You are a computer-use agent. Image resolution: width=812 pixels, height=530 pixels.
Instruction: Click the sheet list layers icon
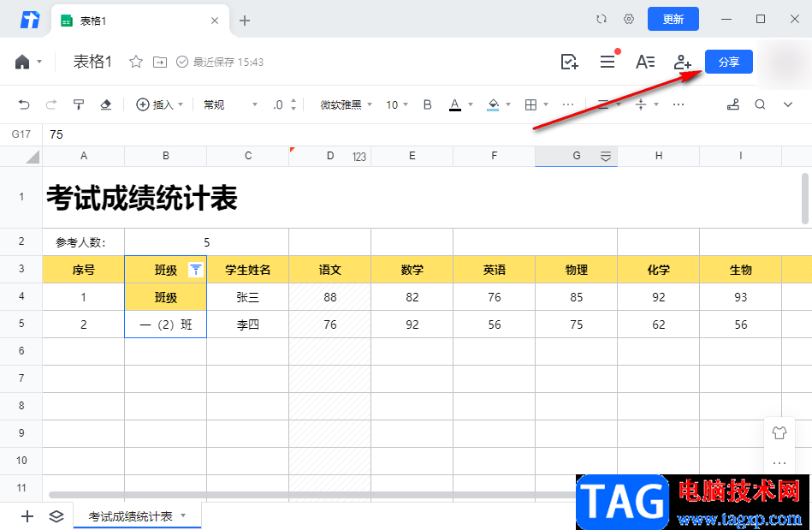click(x=56, y=516)
